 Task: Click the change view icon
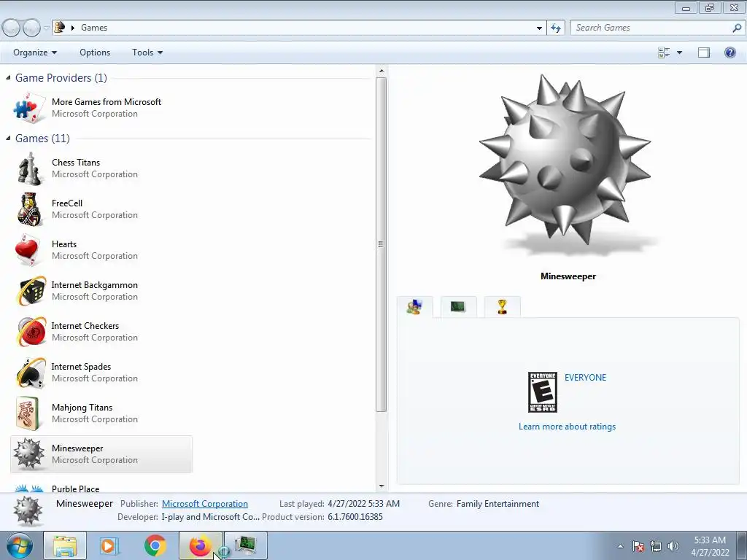click(664, 52)
